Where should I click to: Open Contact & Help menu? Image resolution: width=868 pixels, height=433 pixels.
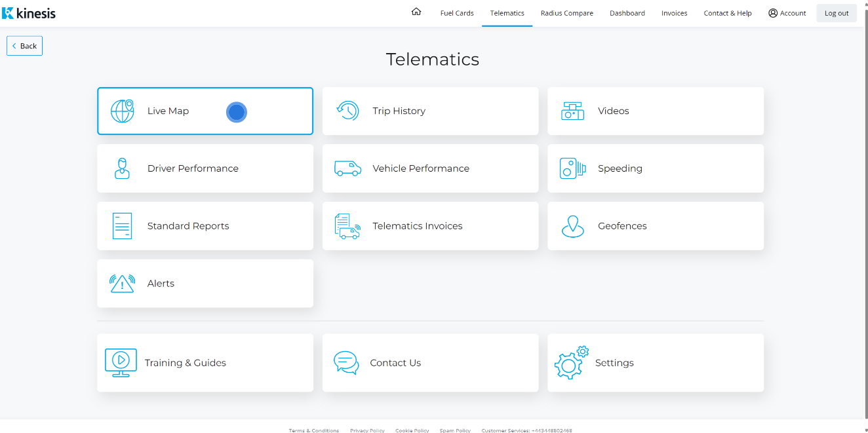(x=728, y=13)
